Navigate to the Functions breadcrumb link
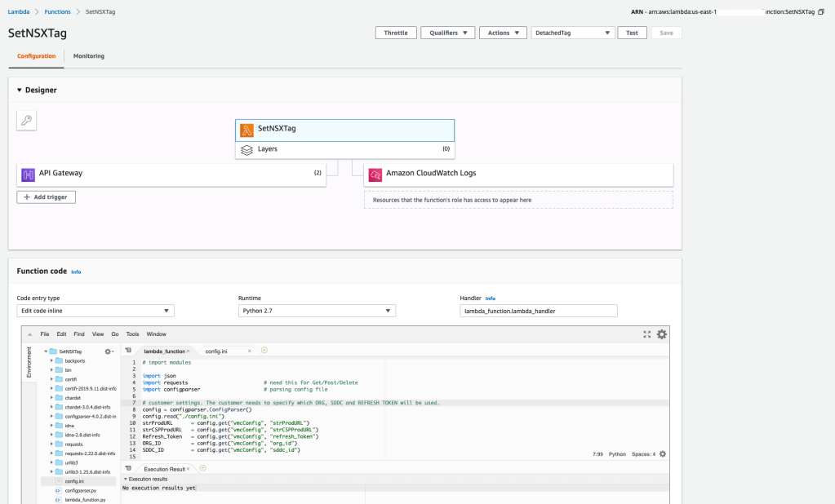835x504 pixels. [56, 11]
